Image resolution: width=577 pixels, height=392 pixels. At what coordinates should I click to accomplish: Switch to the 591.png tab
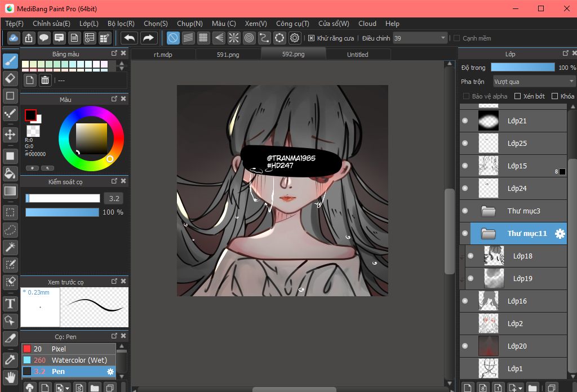click(228, 55)
